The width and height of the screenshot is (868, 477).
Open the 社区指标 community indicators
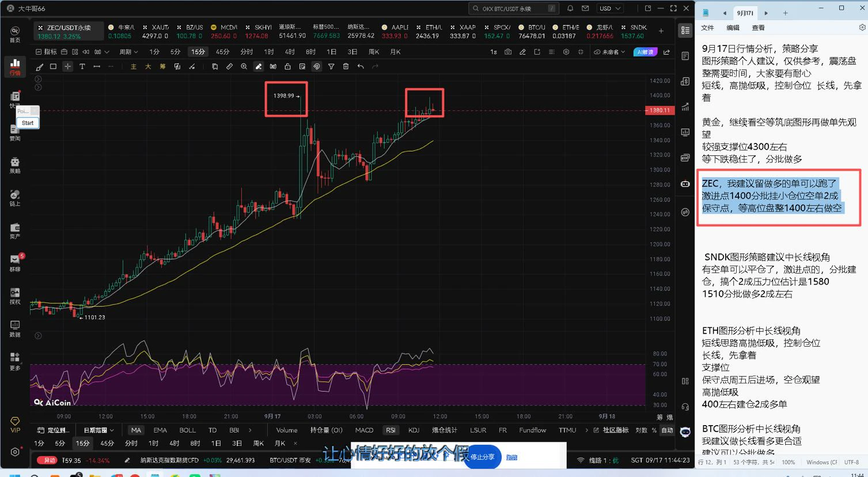click(x=611, y=430)
